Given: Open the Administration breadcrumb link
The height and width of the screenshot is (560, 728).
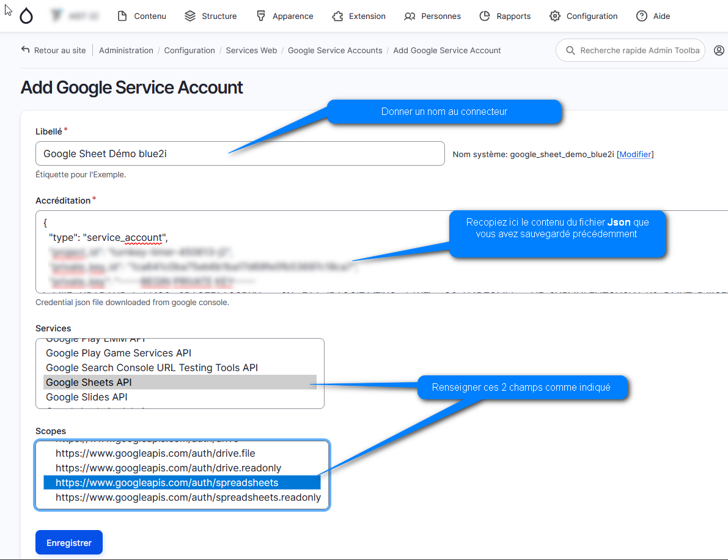Looking at the screenshot, I should coord(126,50).
